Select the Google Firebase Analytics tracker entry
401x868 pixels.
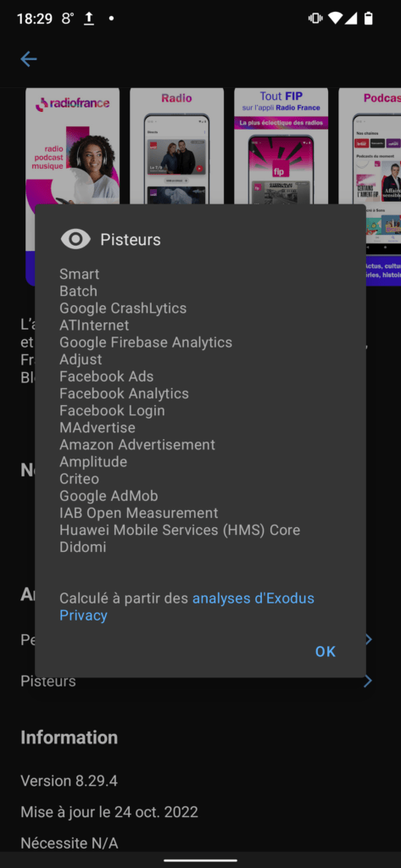tap(146, 342)
